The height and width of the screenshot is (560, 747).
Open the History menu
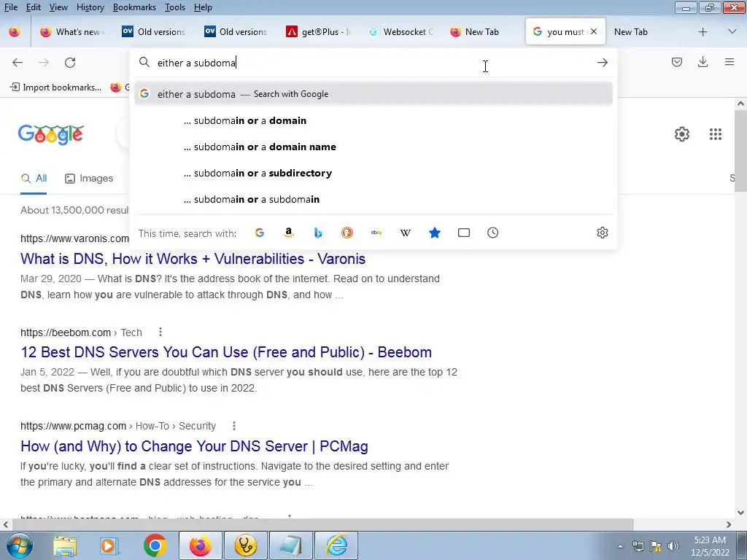(x=90, y=7)
